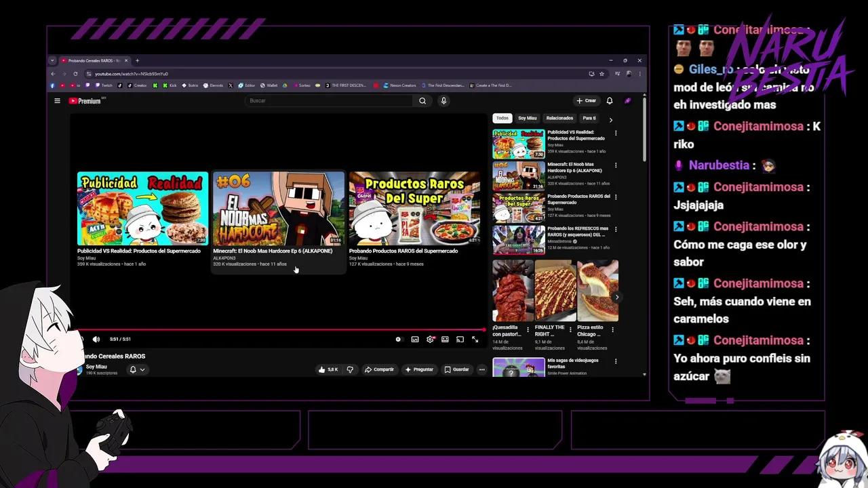868x488 pixels.
Task: Show more filter chips with right arrow
Action: pos(610,120)
